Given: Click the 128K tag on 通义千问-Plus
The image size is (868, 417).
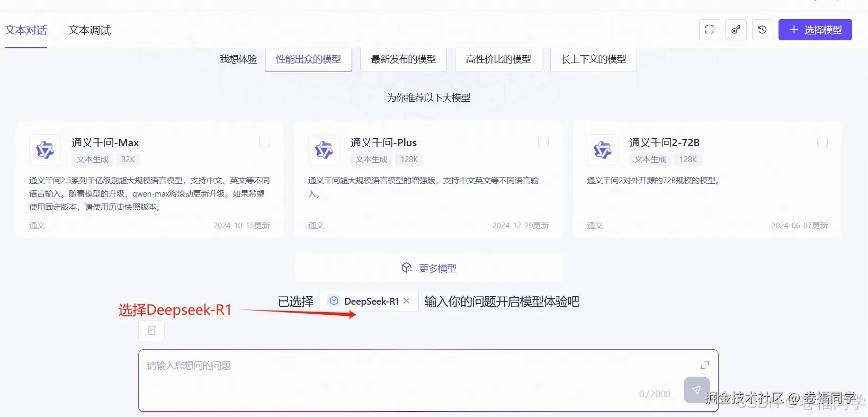Looking at the screenshot, I should [409, 159].
